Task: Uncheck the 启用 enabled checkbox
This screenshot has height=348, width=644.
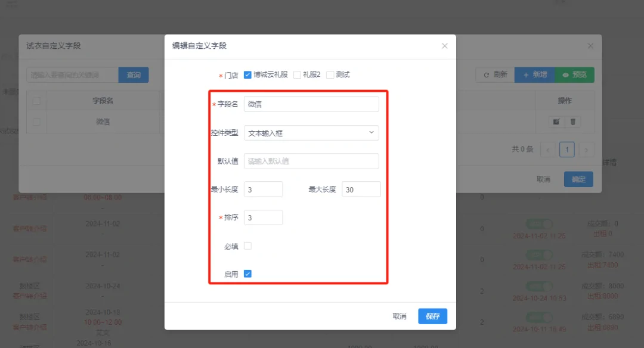Action: tap(248, 274)
